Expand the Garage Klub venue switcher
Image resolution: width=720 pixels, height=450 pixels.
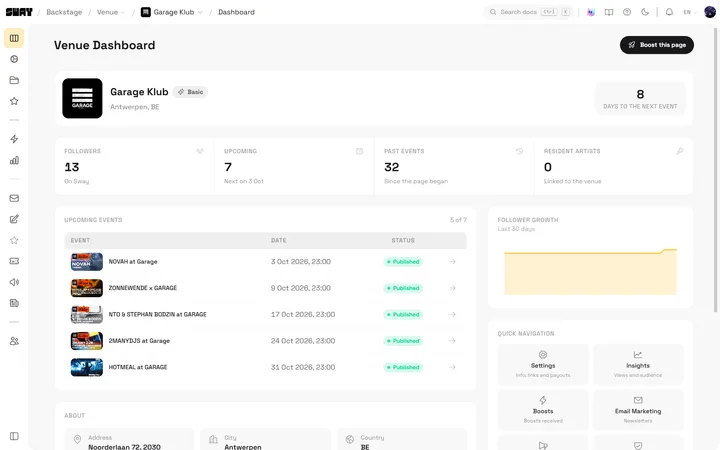[171, 12]
